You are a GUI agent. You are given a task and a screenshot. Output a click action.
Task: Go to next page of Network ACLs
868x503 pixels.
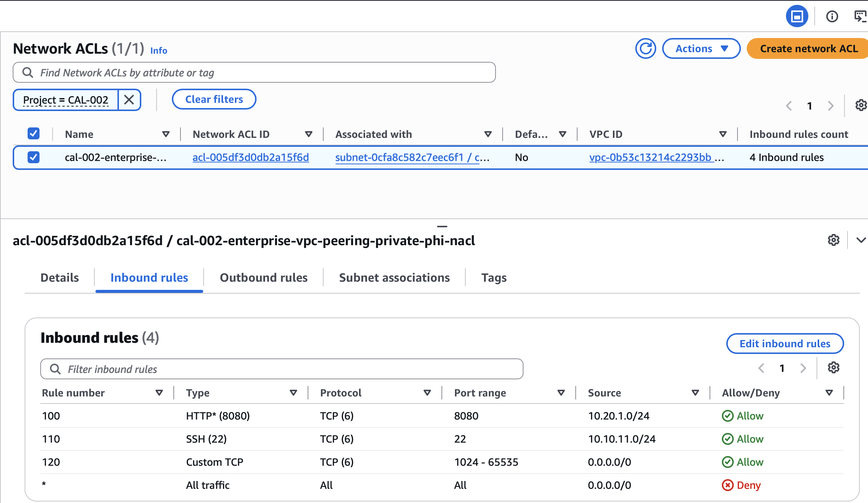(x=830, y=106)
